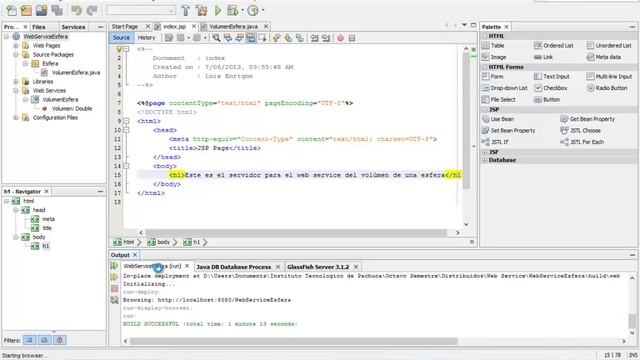
Task: Toggle first Navigator filter button
Action: [x=29, y=340]
